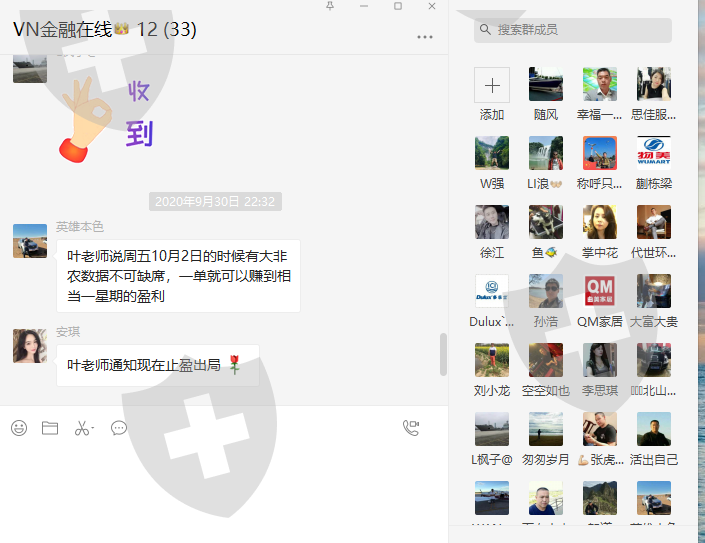The width and height of the screenshot is (705, 543).
Task: Open the chat history bubble icon
Action: coord(119,428)
